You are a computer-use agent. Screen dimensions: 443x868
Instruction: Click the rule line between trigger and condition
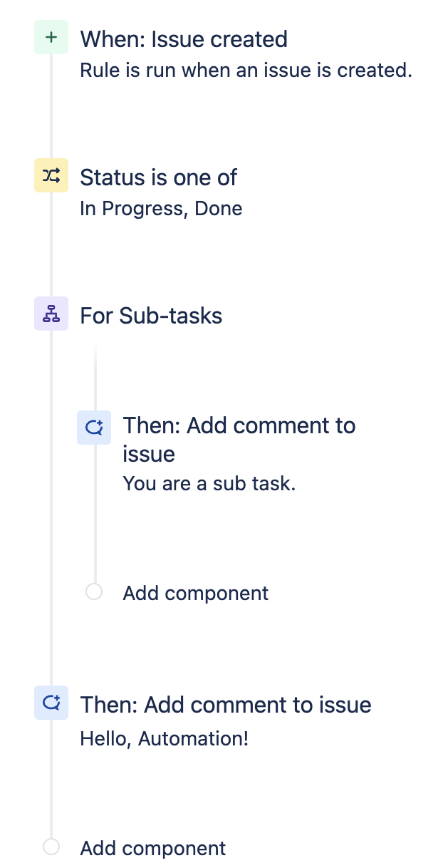51,106
